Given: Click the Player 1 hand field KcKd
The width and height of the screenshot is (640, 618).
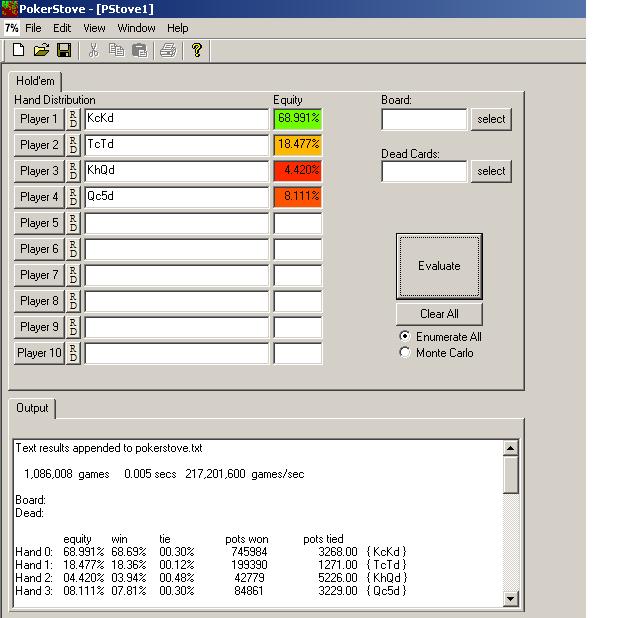Looking at the screenshot, I should click(176, 119).
